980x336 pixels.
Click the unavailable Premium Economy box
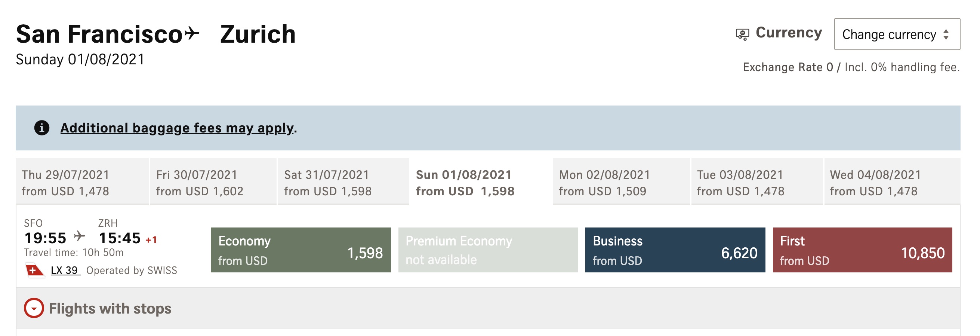point(488,250)
